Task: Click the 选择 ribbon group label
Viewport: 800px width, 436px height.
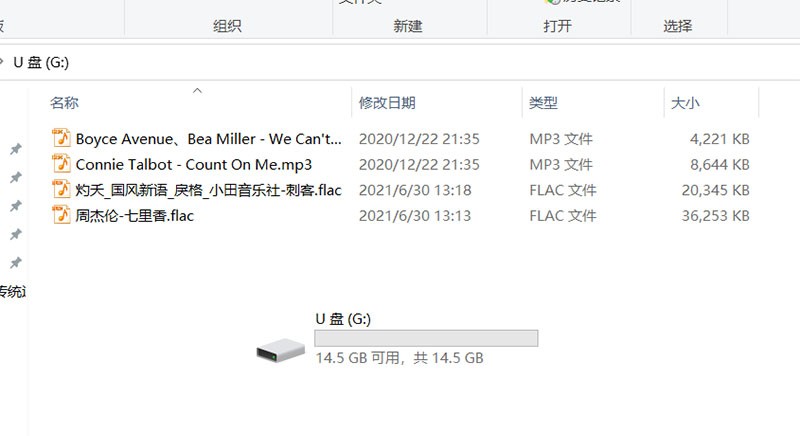Action: click(678, 25)
